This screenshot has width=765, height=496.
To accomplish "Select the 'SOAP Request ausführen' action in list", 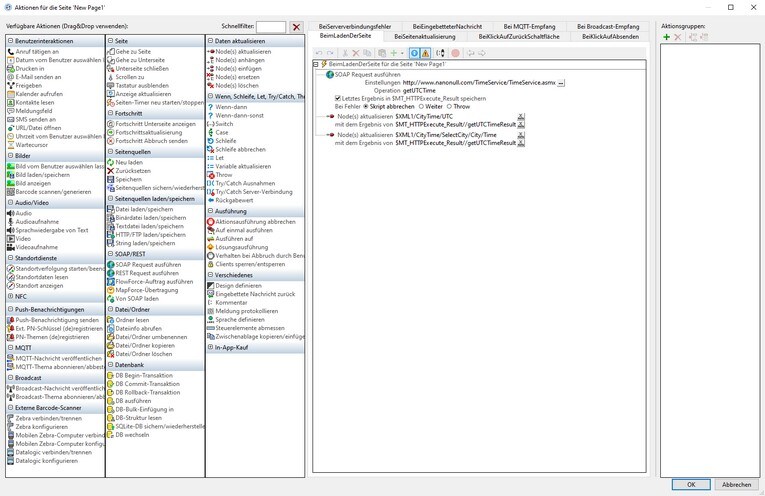I will coord(147,265).
